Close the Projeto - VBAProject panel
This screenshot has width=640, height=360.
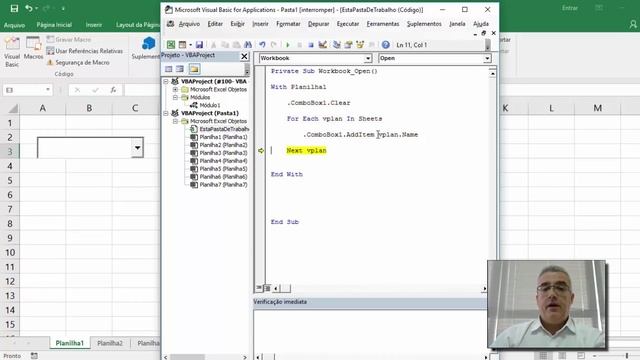[244, 56]
